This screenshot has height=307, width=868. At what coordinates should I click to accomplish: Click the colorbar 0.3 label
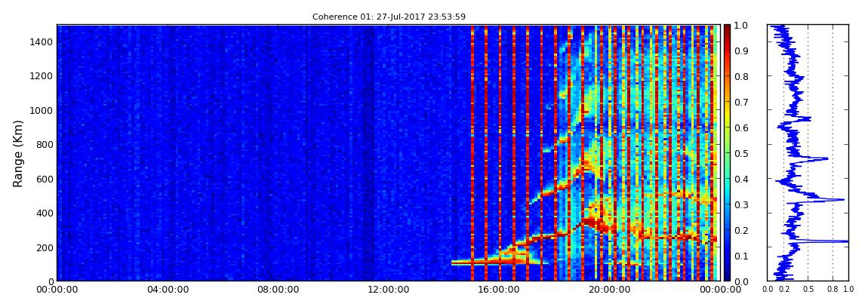(741, 204)
